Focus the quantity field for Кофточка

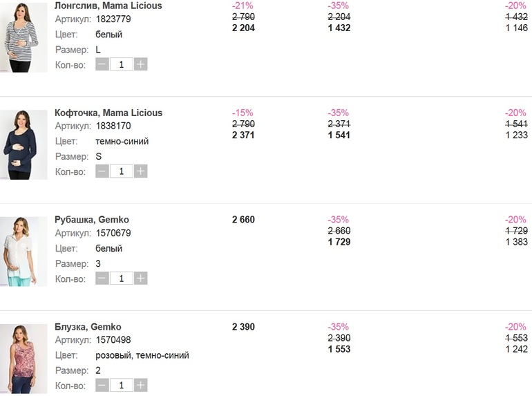122,171
